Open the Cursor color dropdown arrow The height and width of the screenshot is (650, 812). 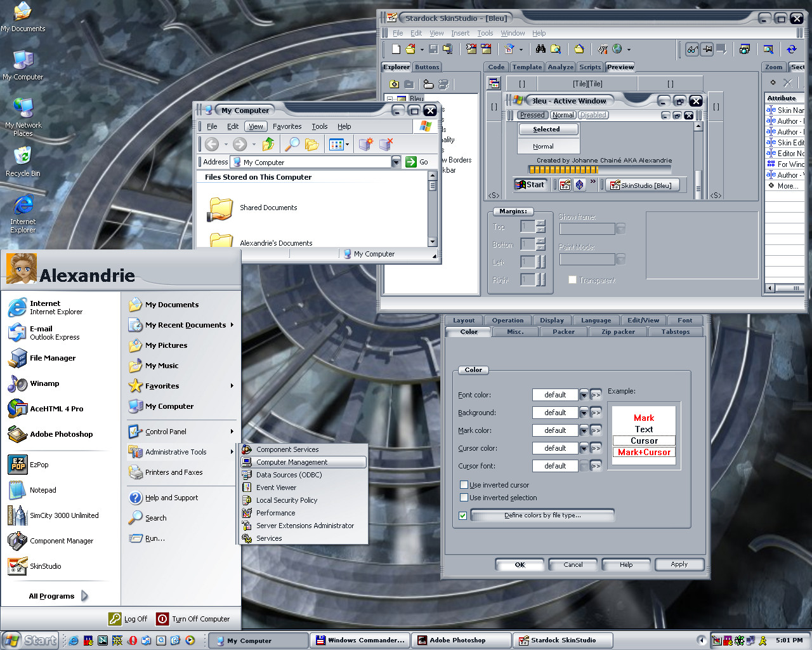coord(584,448)
